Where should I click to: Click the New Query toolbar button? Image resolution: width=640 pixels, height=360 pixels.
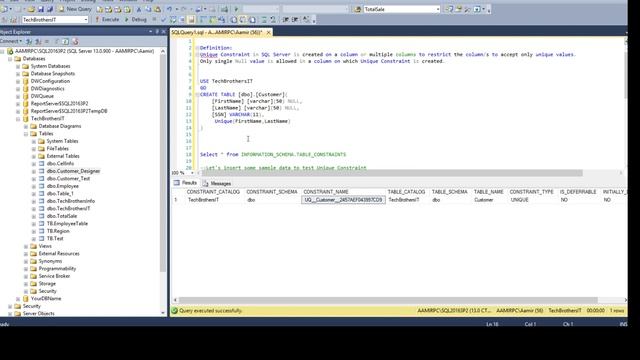[76, 9]
